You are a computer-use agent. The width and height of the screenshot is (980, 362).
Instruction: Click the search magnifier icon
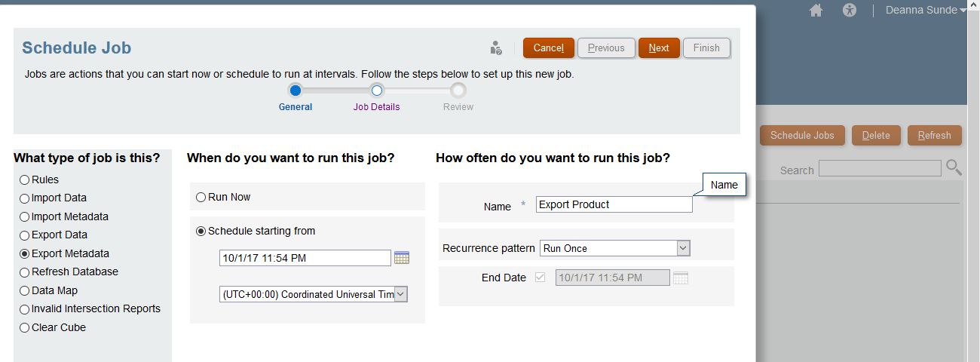tap(954, 167)
